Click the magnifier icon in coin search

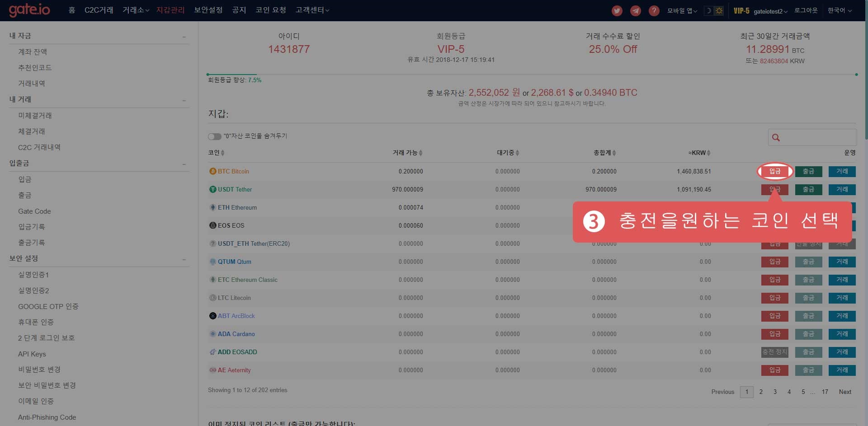point(776,137)
